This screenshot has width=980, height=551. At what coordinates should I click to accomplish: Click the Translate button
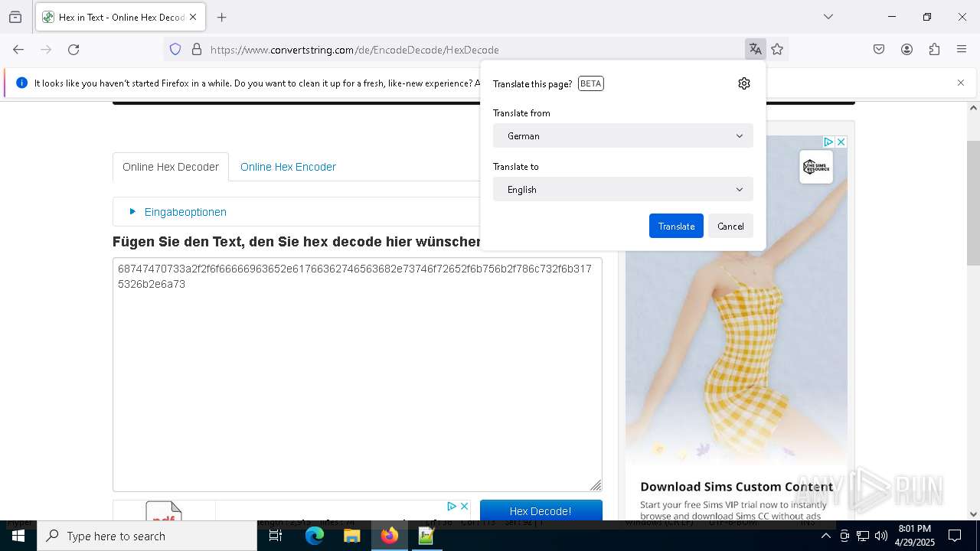(x=676, y=226)
